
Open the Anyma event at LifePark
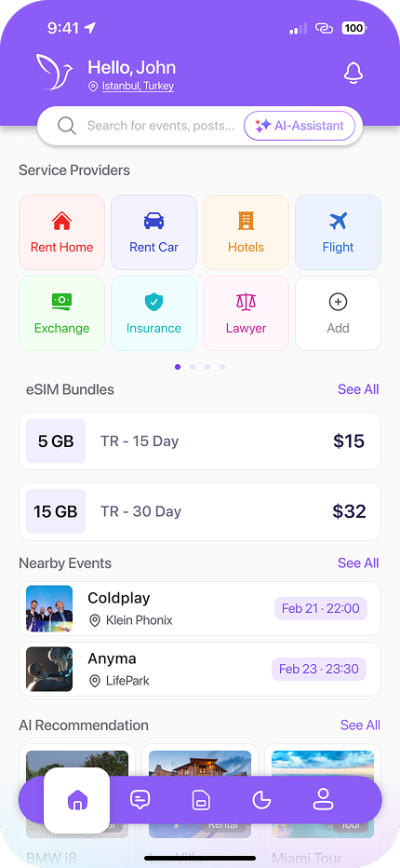(200, 670)
